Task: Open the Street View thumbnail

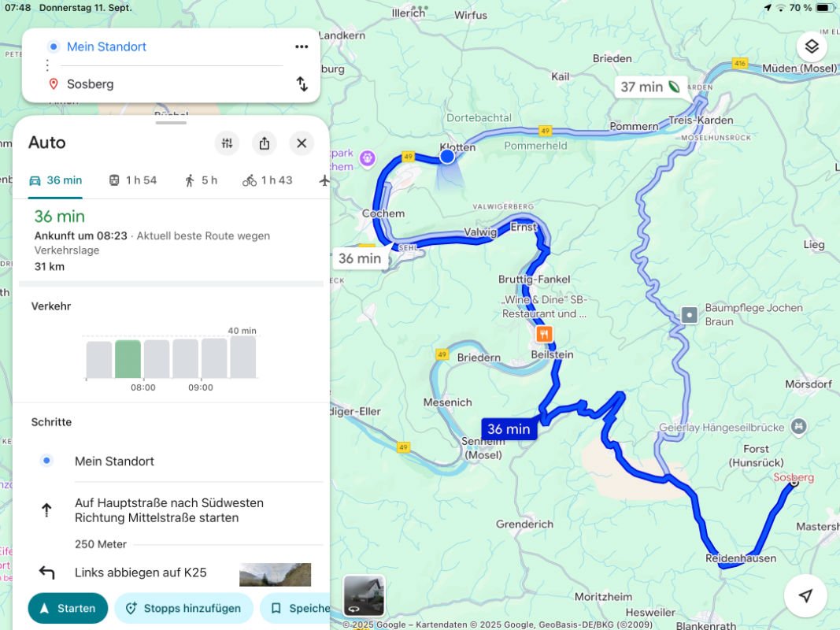Action: point(364,595)
